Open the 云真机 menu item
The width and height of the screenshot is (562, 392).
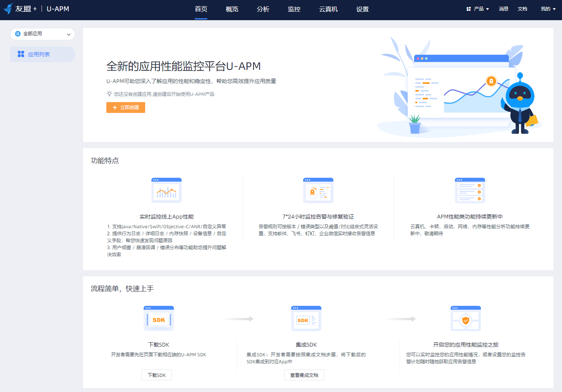pyautogui.click(x=328, y=9)
